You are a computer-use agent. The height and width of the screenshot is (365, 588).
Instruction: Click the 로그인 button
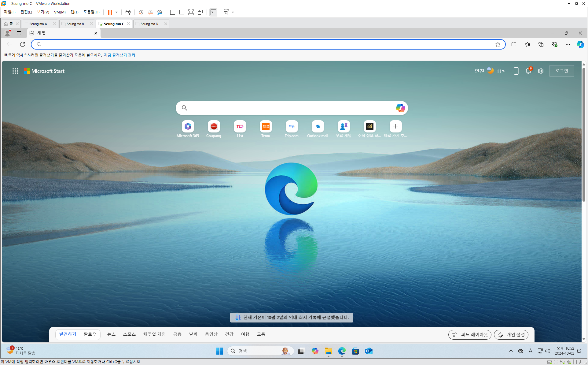tap(561, 71)
